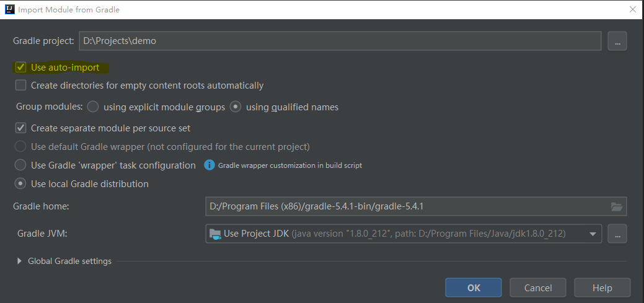
Task: Enable Create directories for empty content roots
Action: point(20,86)
